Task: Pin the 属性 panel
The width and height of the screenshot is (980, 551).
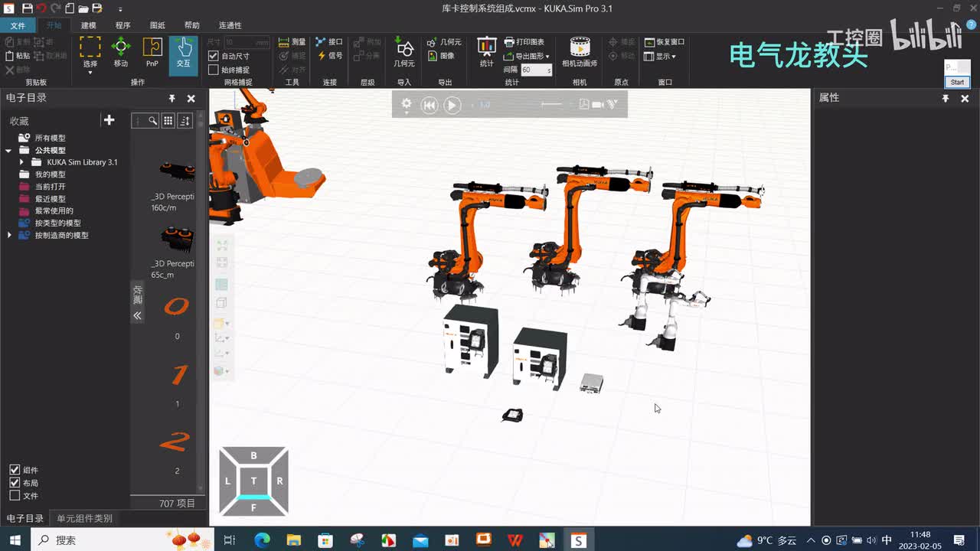Action: 946,99
